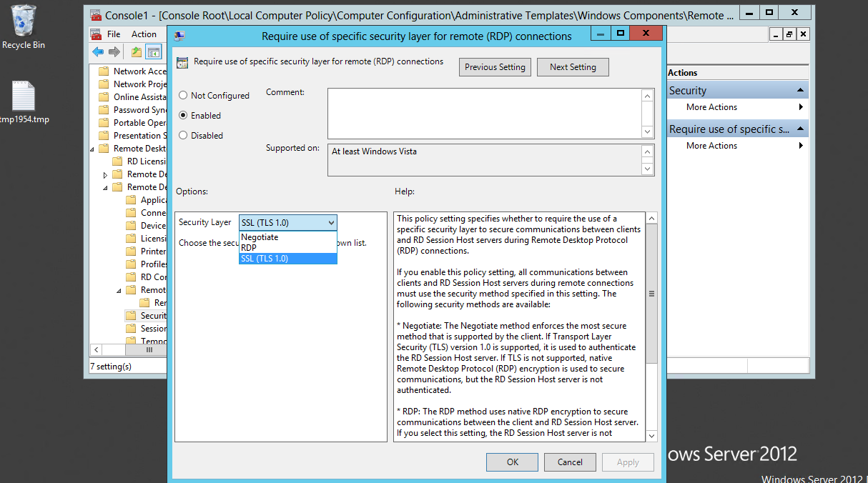Expand the collapsed Remote De... subfolder arrow

point(106,175)
